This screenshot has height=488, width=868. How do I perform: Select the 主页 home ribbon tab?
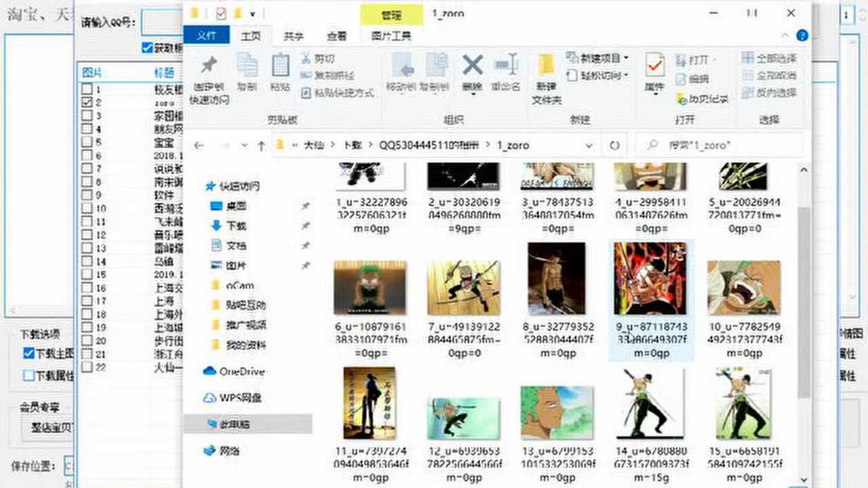[x=250, y=37]
